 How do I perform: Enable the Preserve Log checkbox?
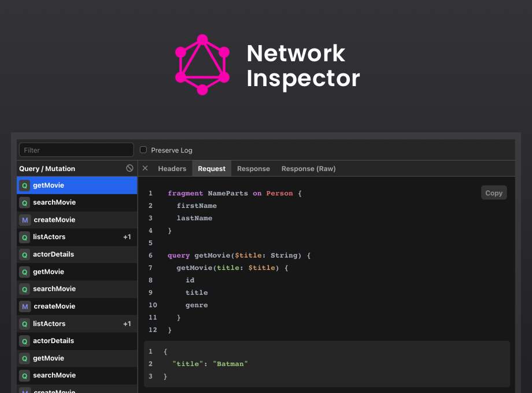click(143, 150)
